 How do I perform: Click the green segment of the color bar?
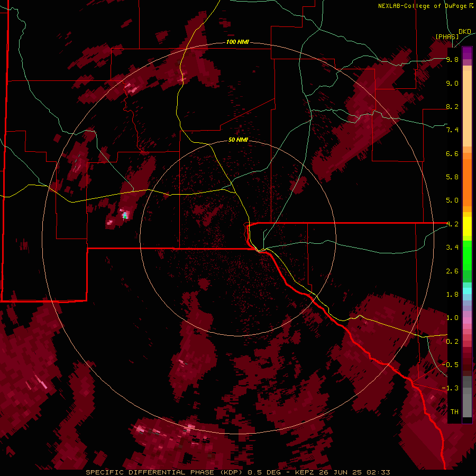[x=467, y=260]
